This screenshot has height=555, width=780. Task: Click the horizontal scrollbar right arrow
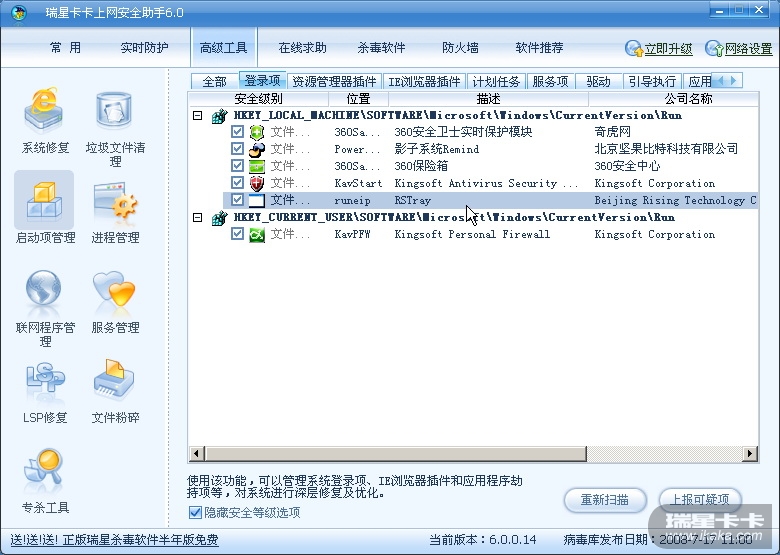coord(750,454)
